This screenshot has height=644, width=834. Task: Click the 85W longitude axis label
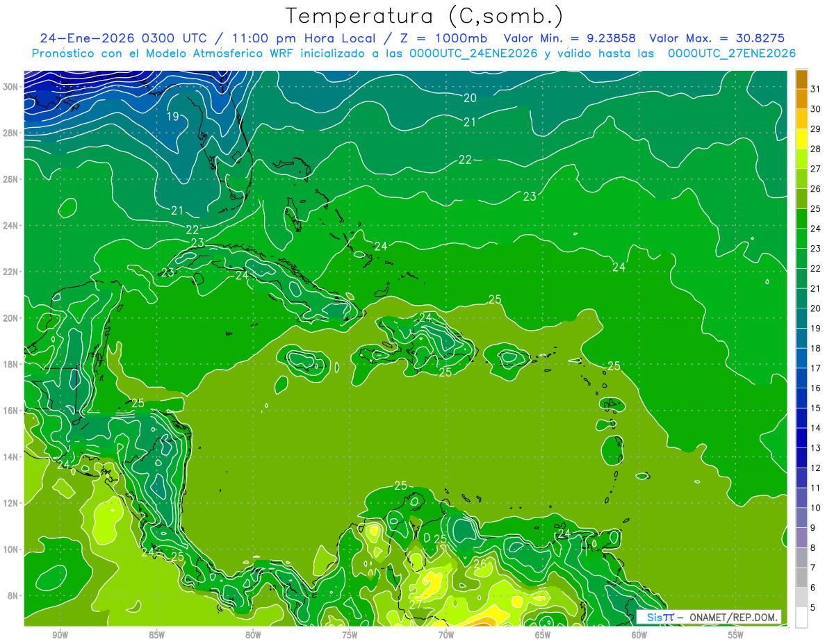(x=156, y=635)
